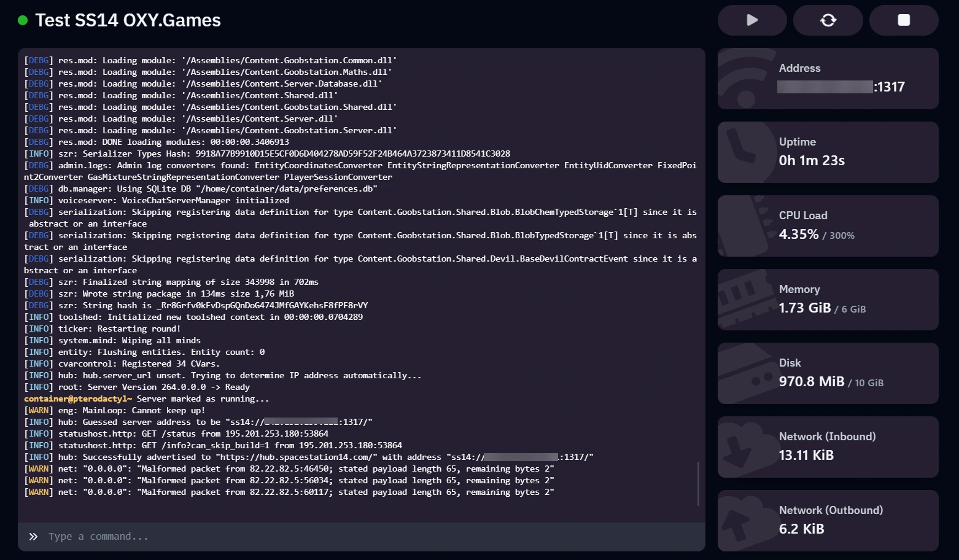
Task: Click the clock icon beside Uptime
Action: (746, 152)
